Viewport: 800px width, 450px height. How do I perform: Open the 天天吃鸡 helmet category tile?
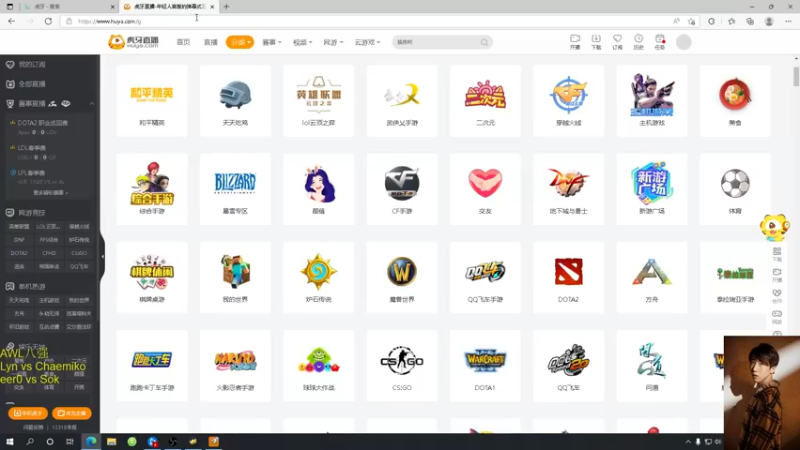tap(235, 101)
